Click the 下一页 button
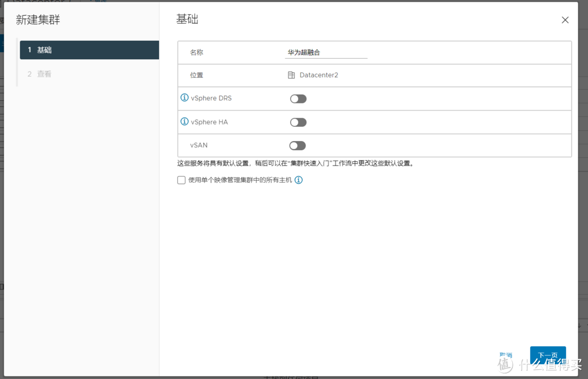 click(x=548, y=355)
